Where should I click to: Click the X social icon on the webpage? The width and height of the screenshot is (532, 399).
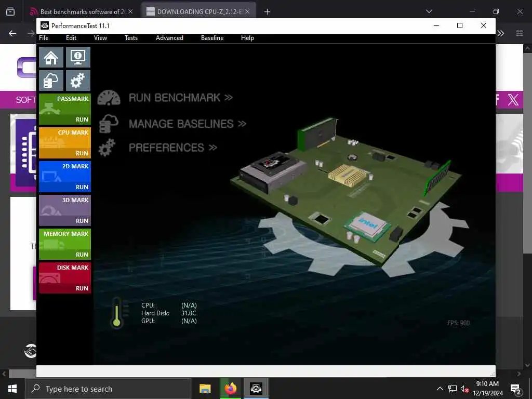coord(513,100)
